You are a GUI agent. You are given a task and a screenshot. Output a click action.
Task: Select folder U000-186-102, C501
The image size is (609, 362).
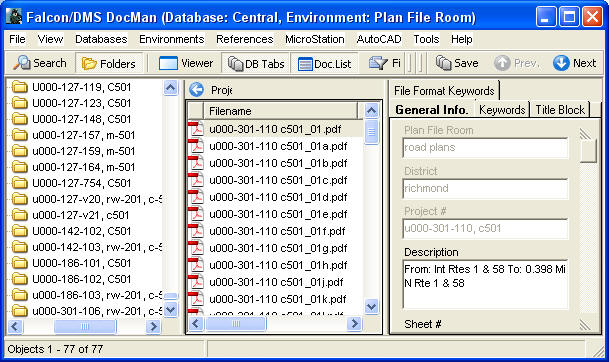coord(82,279)
